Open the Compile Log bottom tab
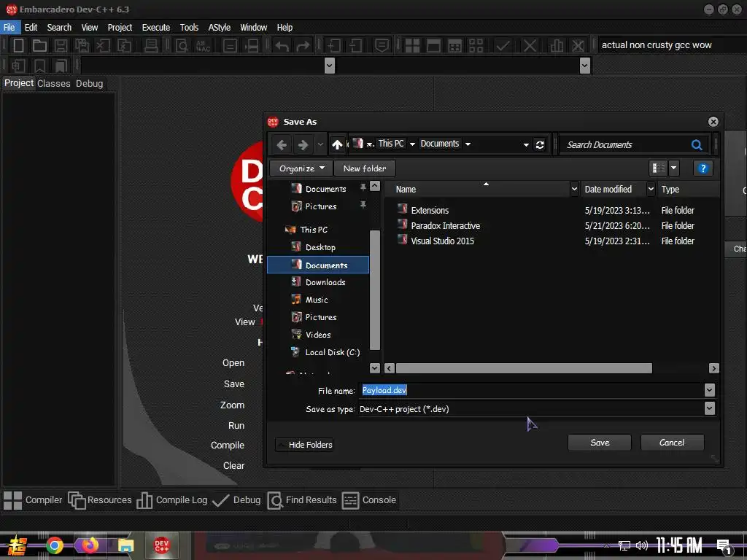This screenshot has height=560, width=747. coord(172,500)
